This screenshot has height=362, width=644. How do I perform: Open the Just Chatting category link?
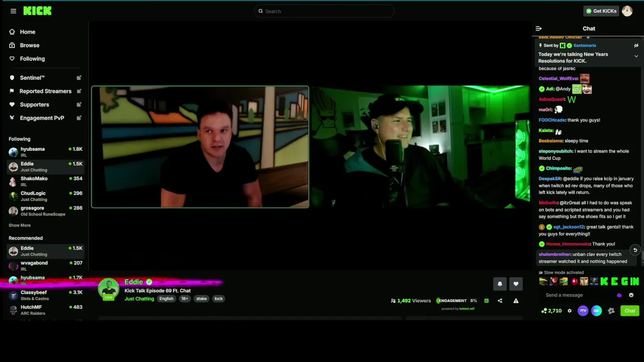point(139,299)
